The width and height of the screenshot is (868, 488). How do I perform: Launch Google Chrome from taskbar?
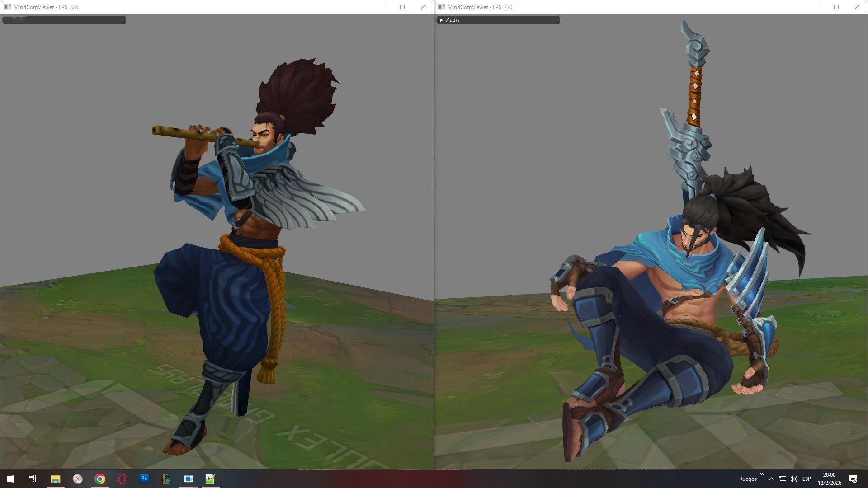click(x=100, y=479)
